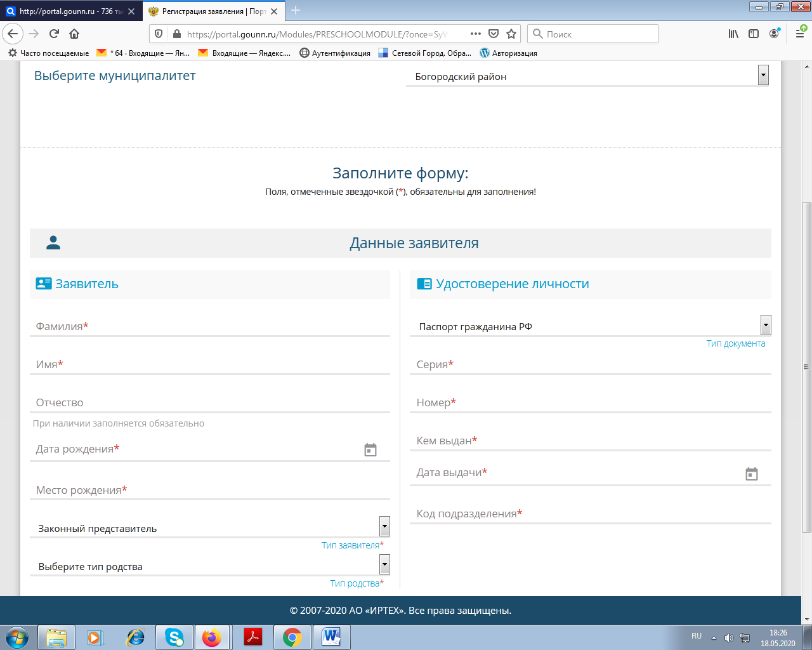Select the Регистрация заявления tab
812x650 pixels.
[x=213, y=11]
